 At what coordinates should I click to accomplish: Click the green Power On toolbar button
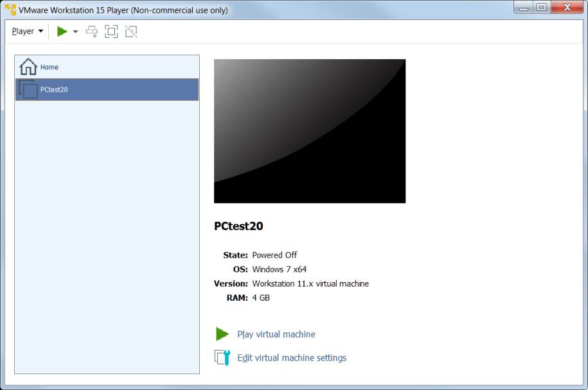click(62, 31)
